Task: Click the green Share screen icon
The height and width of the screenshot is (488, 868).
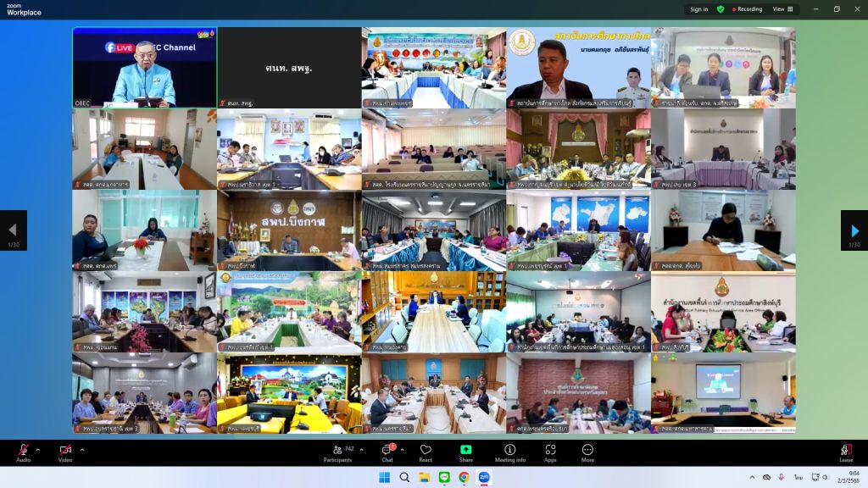Action: coord(466,450)
